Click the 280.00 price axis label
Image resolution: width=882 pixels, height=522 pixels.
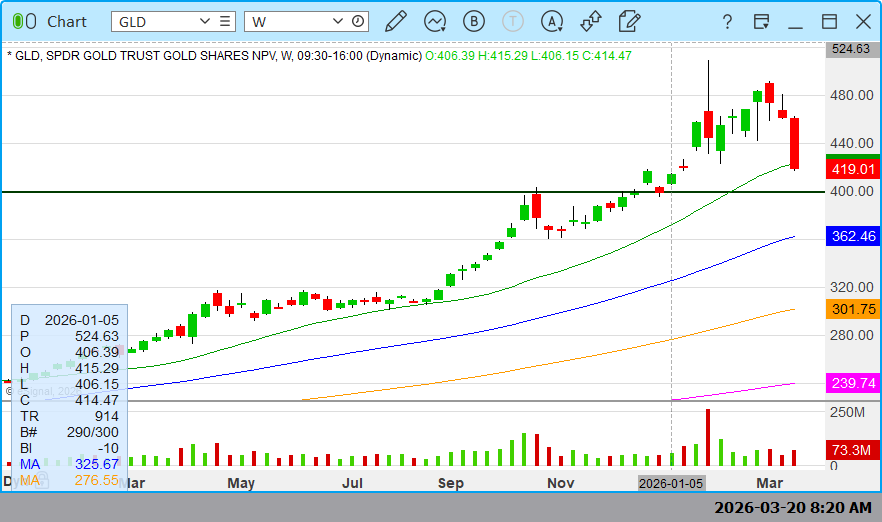tap(852, 335)
